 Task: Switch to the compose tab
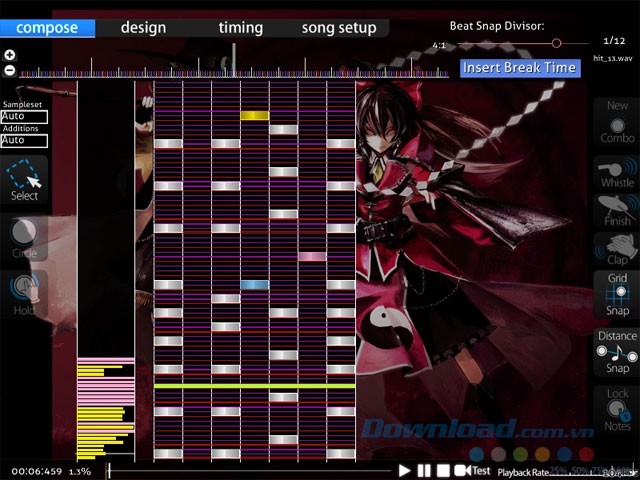click(47, 28)
